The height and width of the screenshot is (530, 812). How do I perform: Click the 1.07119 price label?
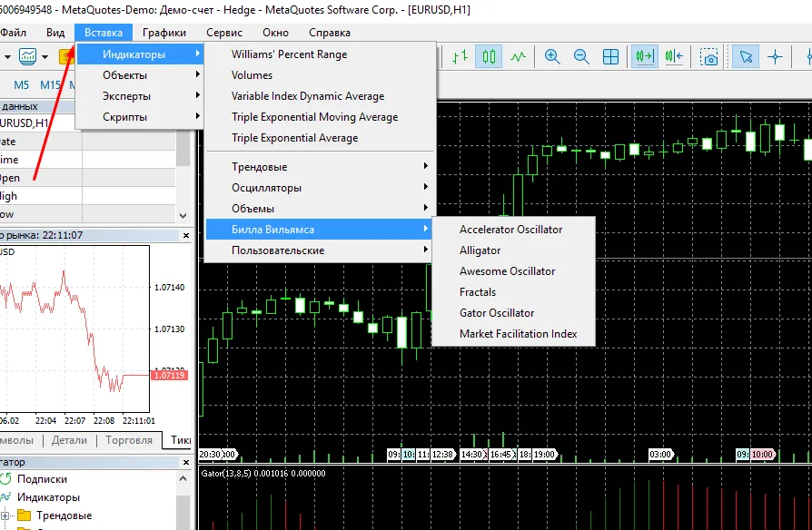[x=169, y=375]
